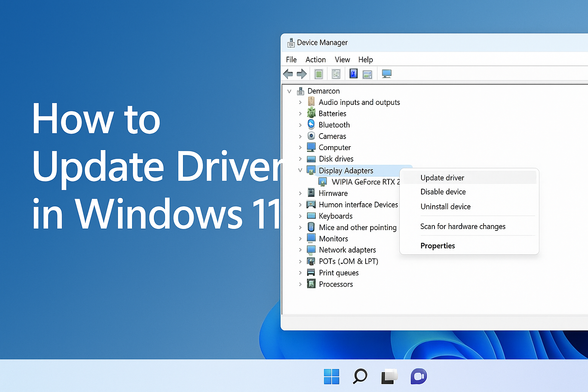Expand the Cameras node

pyautogui.click(x=300, y=136)
